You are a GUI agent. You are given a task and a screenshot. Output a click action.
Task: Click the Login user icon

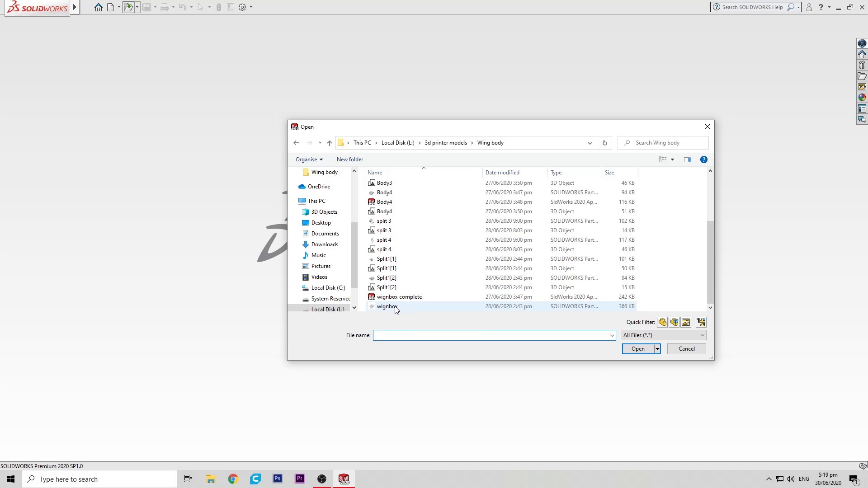point(809,7)
